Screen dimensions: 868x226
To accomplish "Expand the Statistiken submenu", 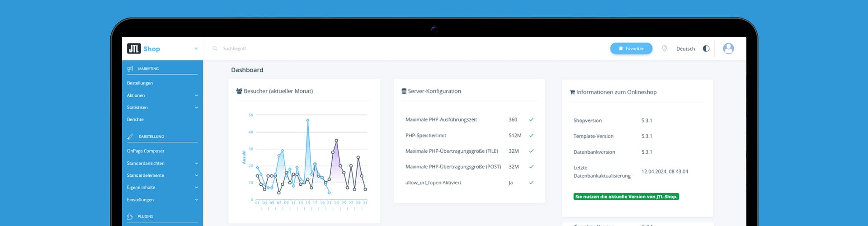I will pyautogui.click(x=196, y=108).
